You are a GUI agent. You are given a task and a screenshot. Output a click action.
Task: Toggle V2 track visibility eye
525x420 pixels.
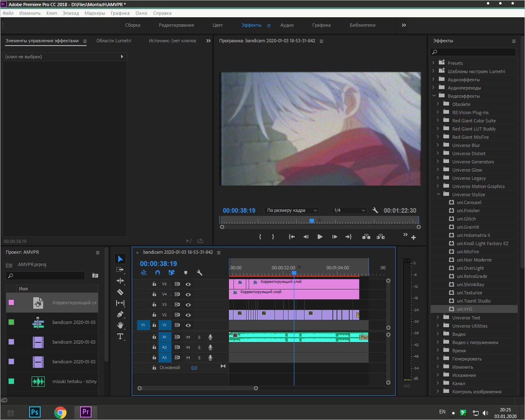(188, 315)
